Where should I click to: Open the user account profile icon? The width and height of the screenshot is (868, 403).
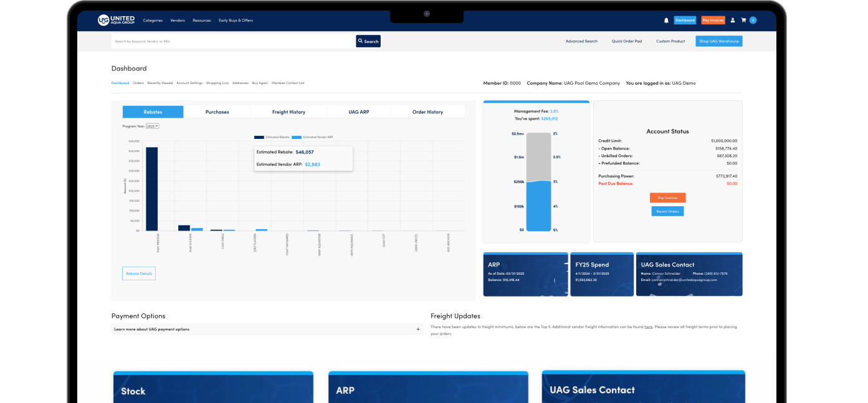(733, 20)
